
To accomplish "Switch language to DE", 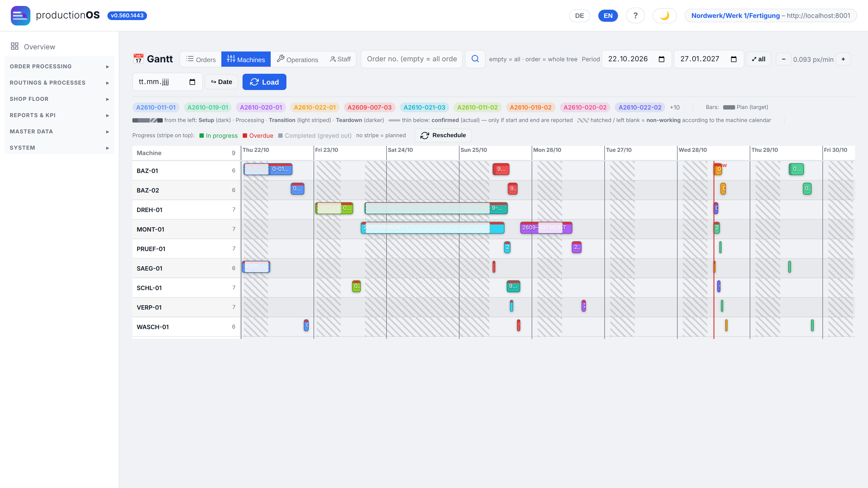I will (x=579, y=15).
